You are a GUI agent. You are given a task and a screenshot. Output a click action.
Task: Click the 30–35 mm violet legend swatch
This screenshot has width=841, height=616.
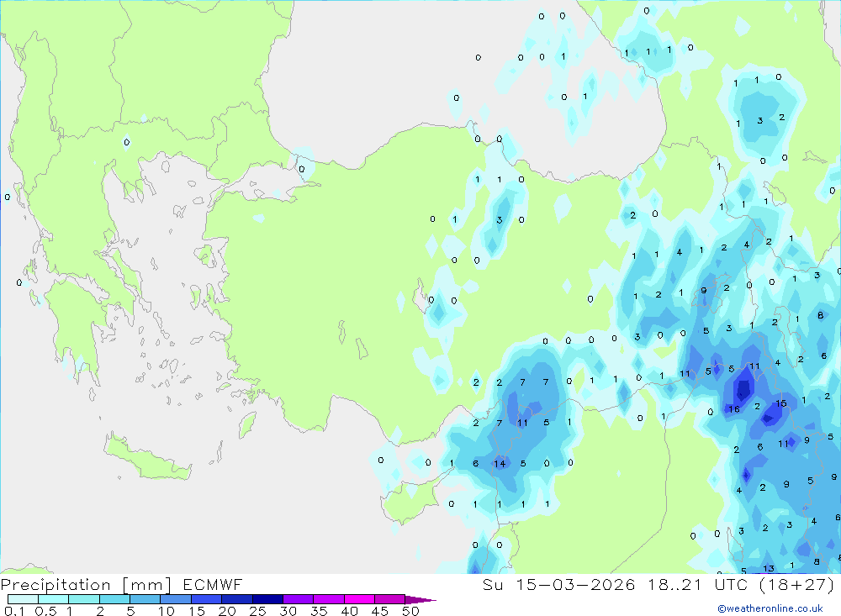tap(298, 599)
